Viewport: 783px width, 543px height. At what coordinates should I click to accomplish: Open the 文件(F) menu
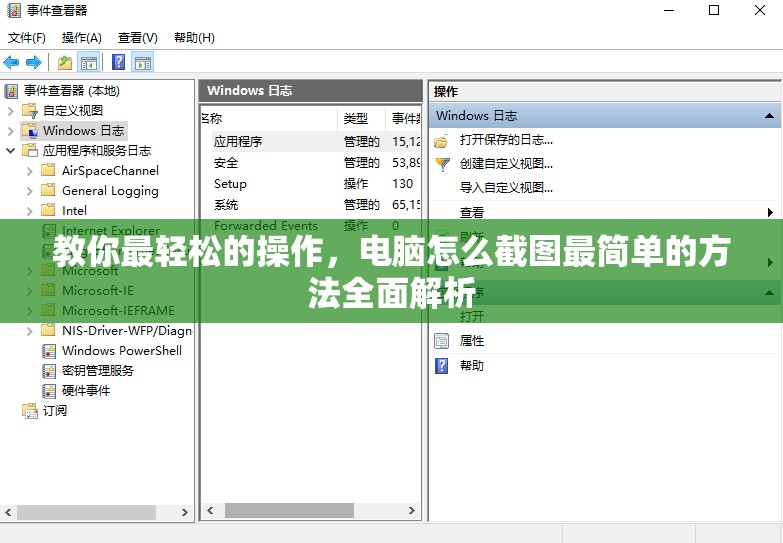[x=27, y=38]
